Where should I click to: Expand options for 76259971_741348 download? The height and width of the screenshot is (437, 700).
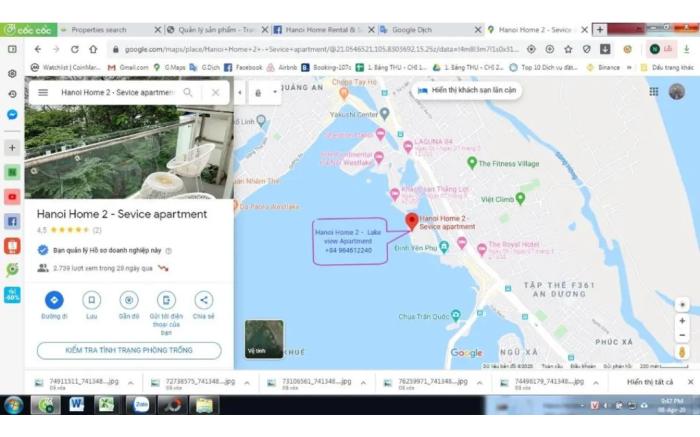pyautogui.click(x=479, y=383)
